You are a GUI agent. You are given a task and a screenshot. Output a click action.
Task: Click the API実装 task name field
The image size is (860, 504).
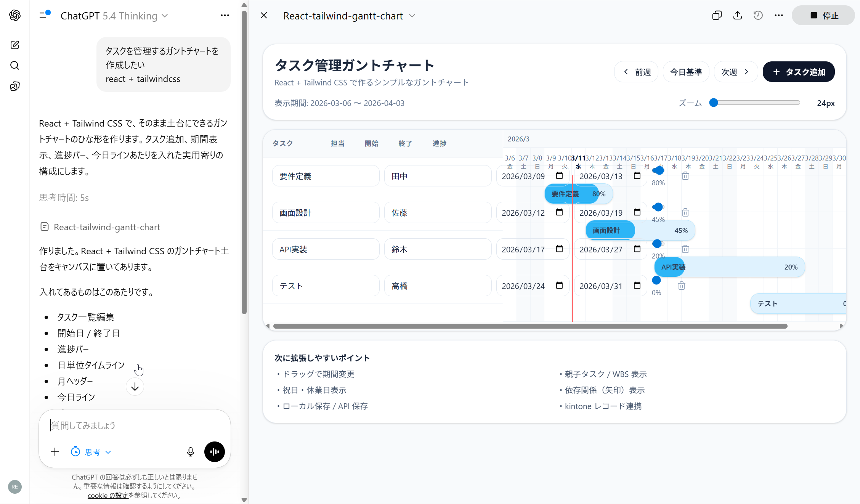pos(326,249)
